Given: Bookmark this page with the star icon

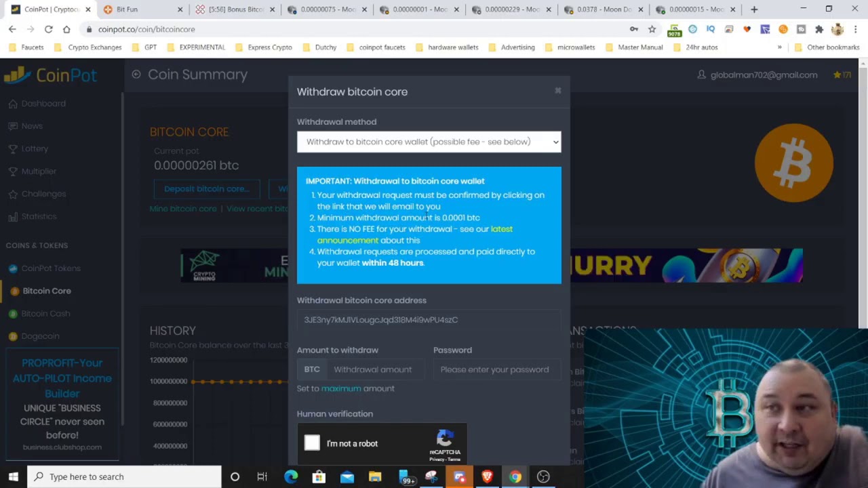Looking at the screenshot, I should [652, 29].
